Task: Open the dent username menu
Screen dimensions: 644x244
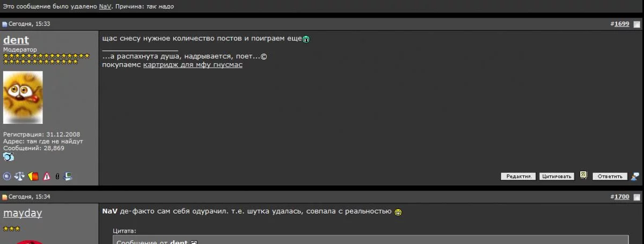Action: point(16,40)
